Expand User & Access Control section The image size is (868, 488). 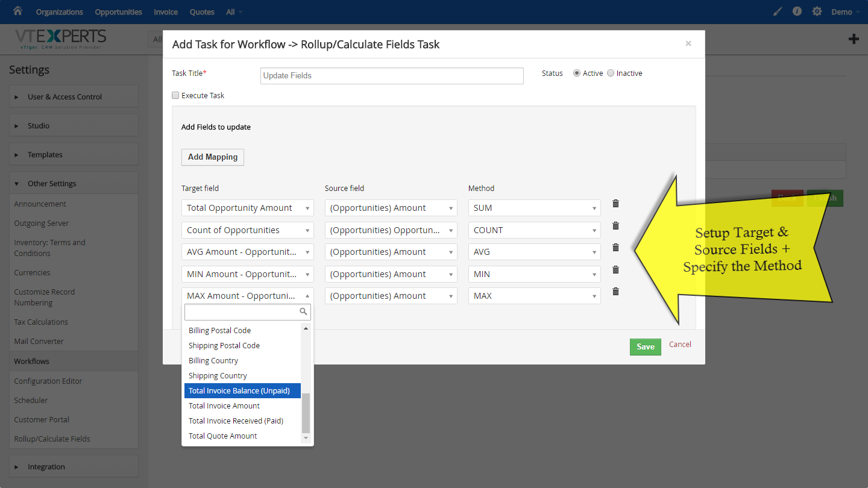74,96
